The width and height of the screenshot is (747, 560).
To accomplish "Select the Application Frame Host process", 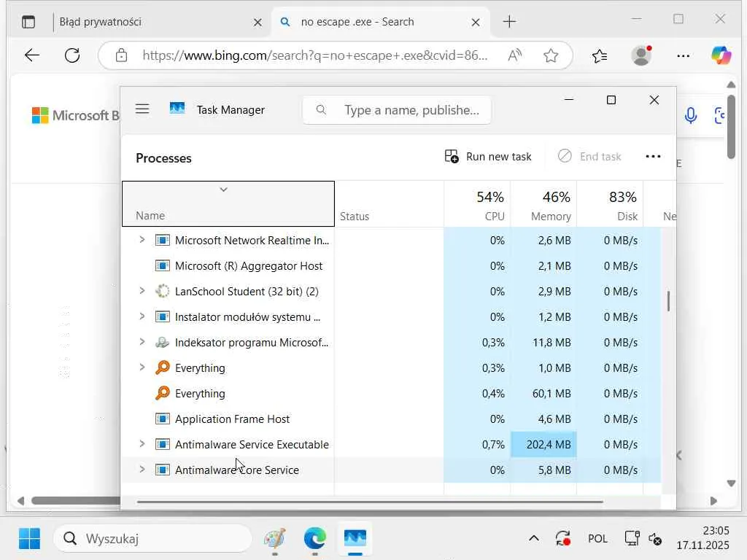I will click(x=232, y=419).
